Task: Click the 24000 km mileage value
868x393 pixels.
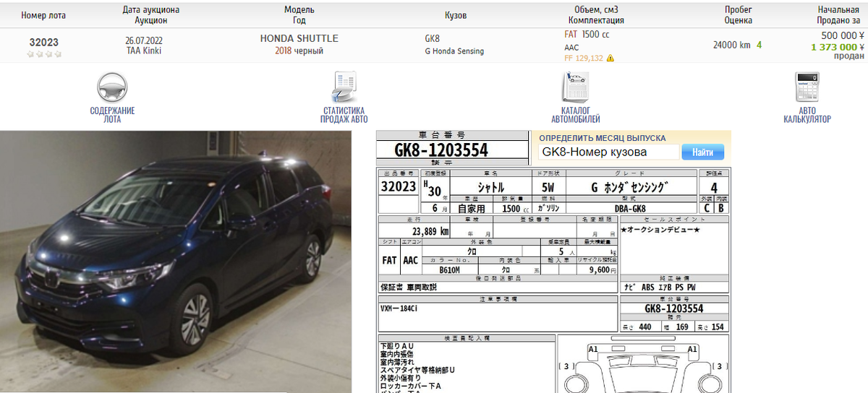Action: coord(731,45)
